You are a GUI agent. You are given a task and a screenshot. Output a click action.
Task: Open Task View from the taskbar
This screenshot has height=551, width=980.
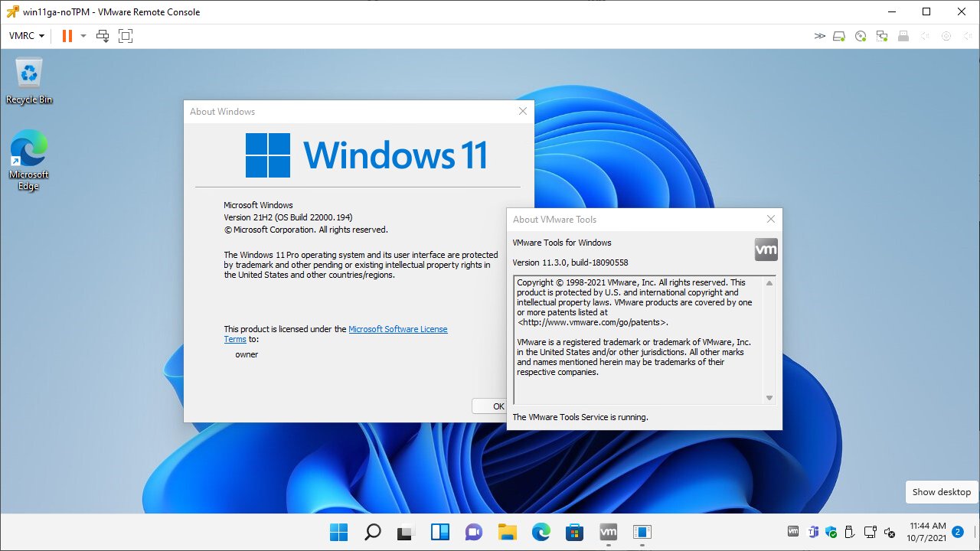[x=406, y=532]
